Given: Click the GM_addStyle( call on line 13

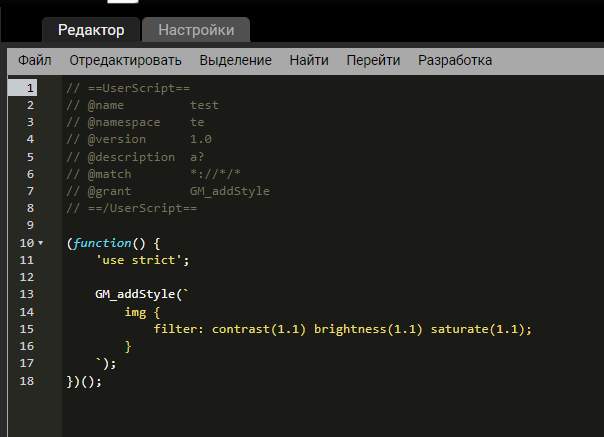Looking at the screenshot, I should (138, 294).
